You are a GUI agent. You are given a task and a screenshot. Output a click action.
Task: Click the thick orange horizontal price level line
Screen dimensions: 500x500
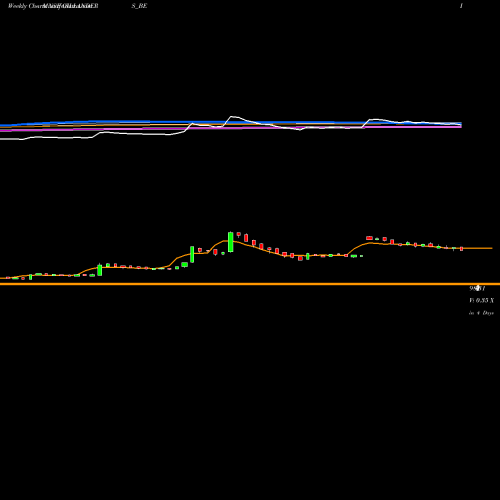tap(250, 284)
